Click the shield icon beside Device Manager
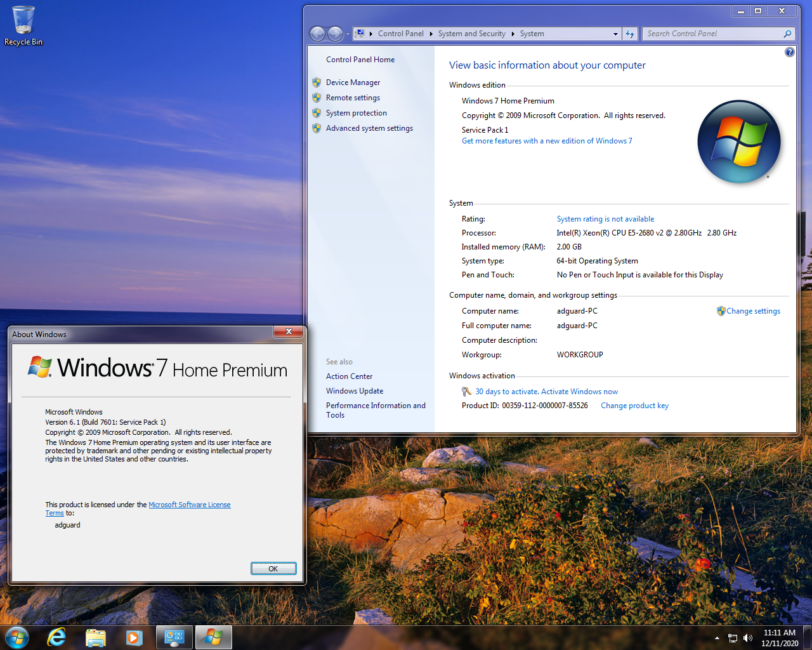The image size is (812, 650). 317,83
